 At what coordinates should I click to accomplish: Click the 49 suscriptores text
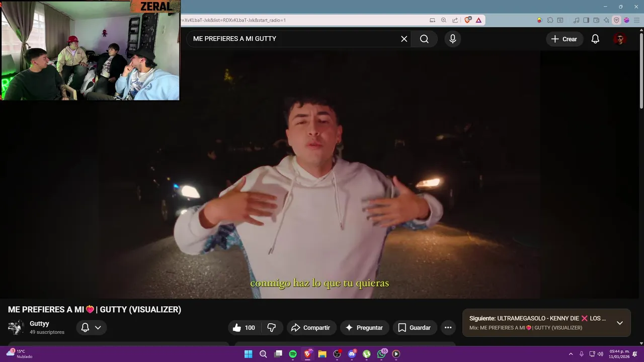pyautogui.click(x=47, y=332)
